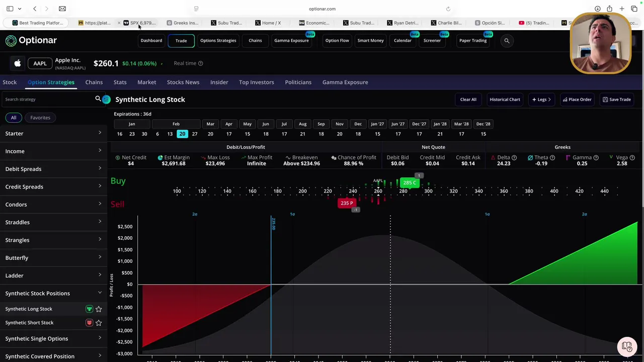Click the Real time info question icon
644x362 pixels.
click(200, 63)
